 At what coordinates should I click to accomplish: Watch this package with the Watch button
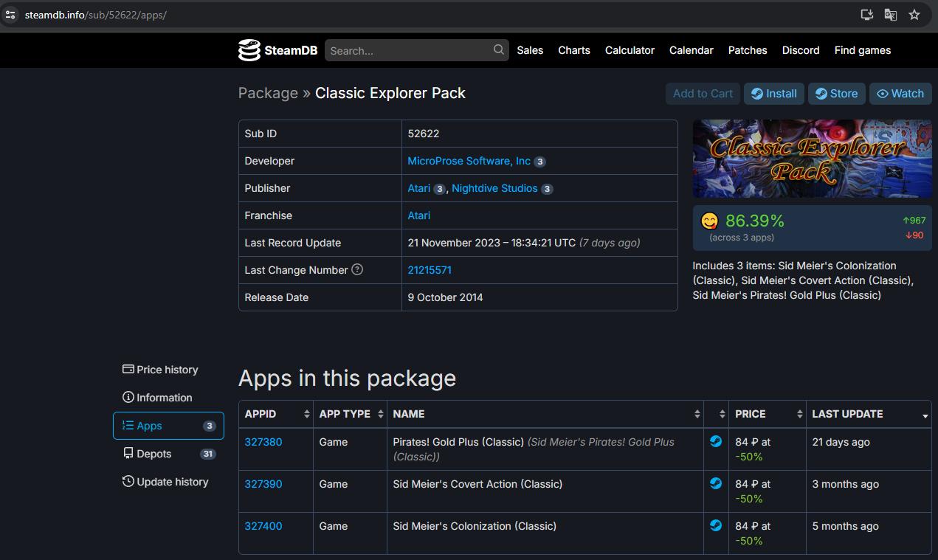(900, 94)
